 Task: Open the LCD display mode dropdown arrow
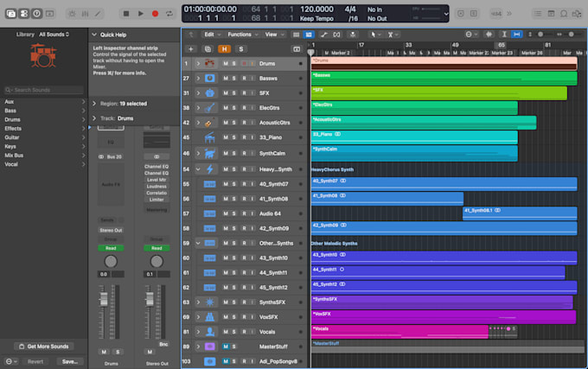(x=446, y=14)
